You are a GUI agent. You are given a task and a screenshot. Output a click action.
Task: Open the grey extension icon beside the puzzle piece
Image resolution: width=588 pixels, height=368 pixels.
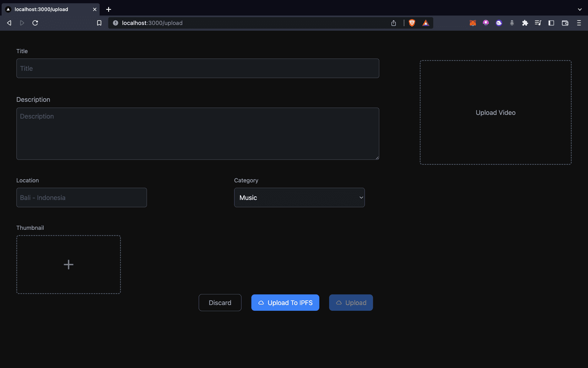(512, 23)
